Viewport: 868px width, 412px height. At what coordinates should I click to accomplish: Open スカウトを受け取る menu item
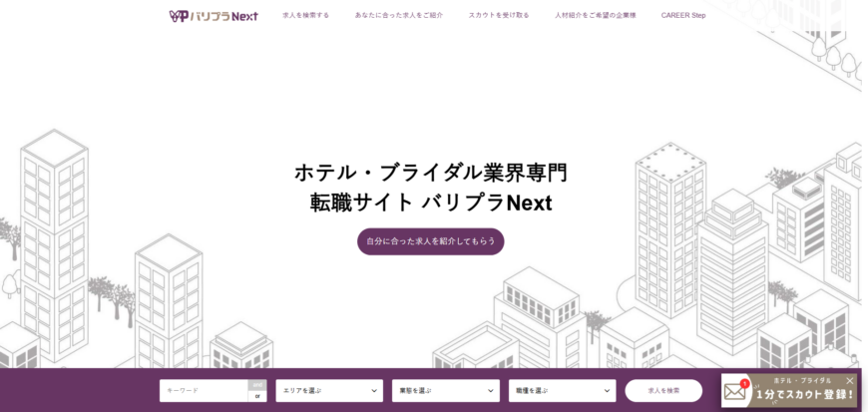(499, 16)
